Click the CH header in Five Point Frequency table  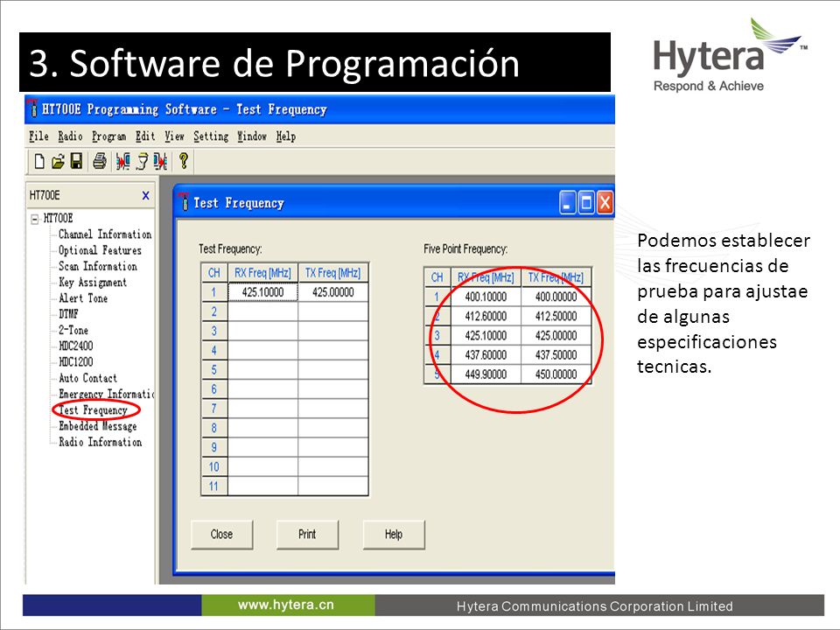[437, 277]
